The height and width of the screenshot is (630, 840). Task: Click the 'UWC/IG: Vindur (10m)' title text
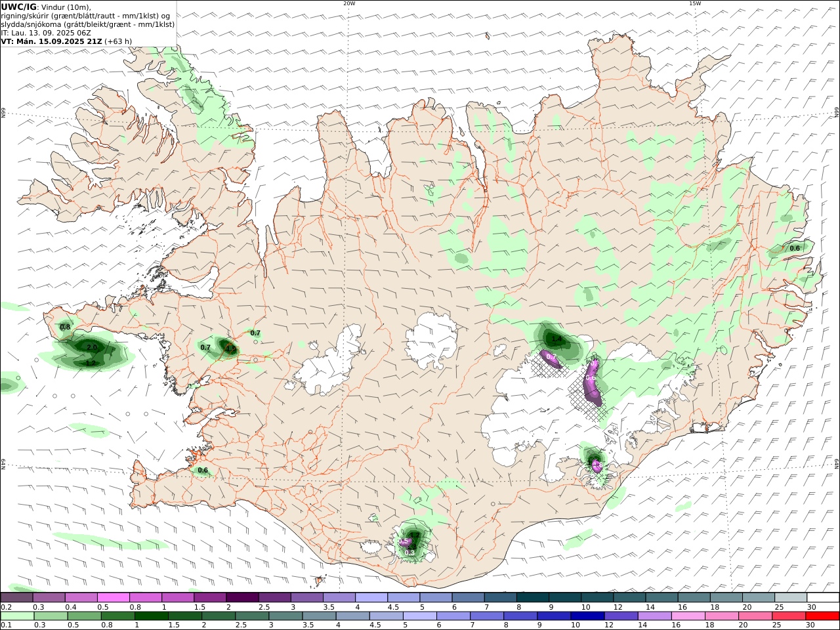pyautogui.click(x=47, y=7)
